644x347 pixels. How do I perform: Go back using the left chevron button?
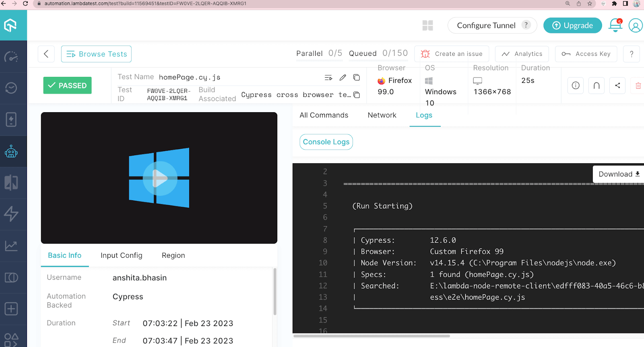tap(46, 54)
